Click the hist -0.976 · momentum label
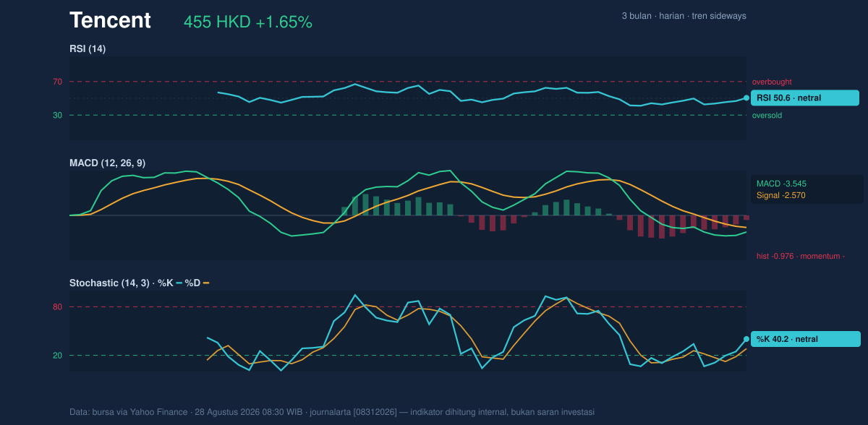The image size is (868, 425). 801,256
